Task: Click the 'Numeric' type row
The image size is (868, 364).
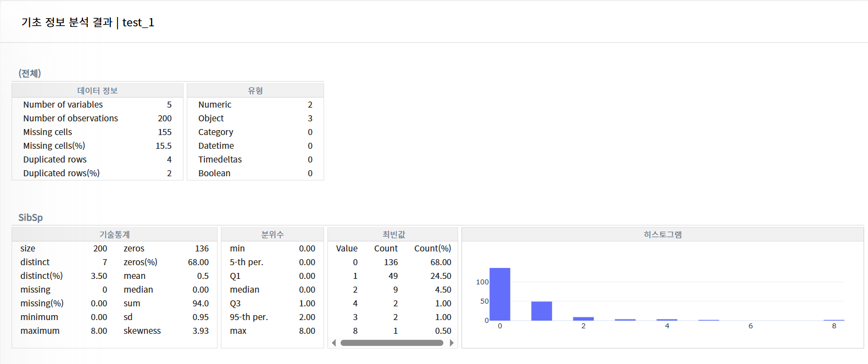Action: pyautogui.click(x=255, y=104)
